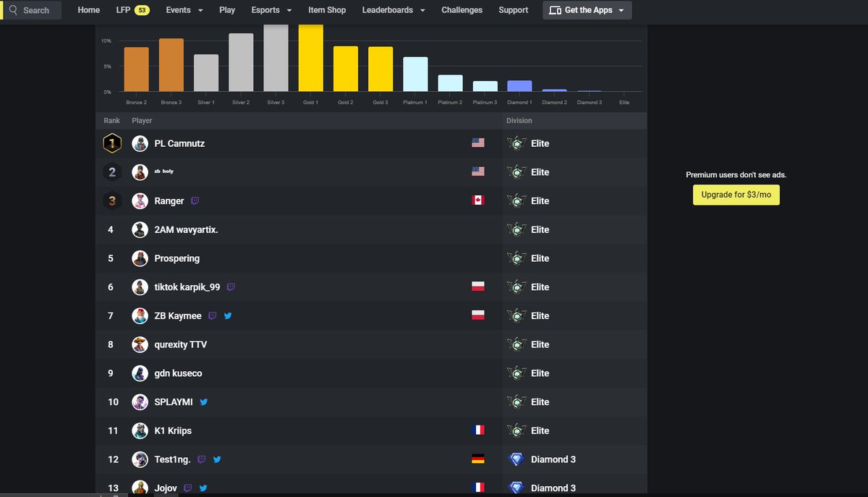The height and width of the screenshot is (497, 868).
Task: Click Upgrade for $3/mo button
Action: point(736,195)
